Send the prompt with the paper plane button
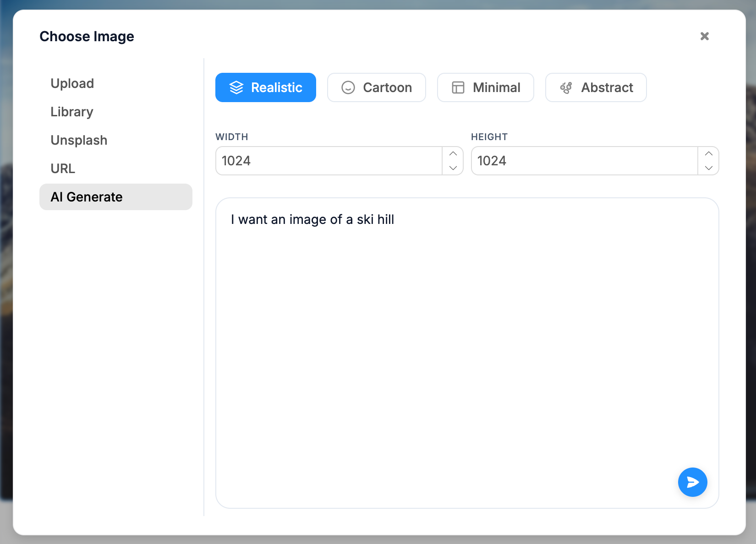Viewport: 756px width, 544px height. (692, 482)
